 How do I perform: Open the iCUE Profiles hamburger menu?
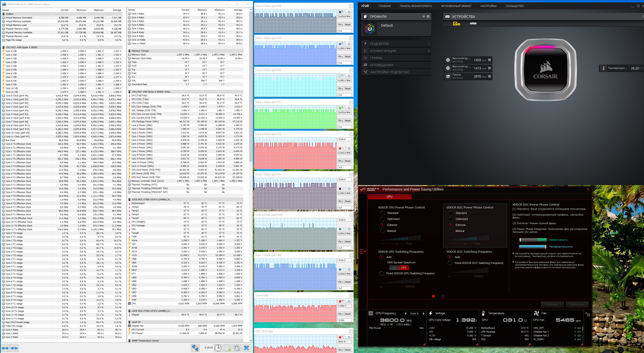pos(428,16)
